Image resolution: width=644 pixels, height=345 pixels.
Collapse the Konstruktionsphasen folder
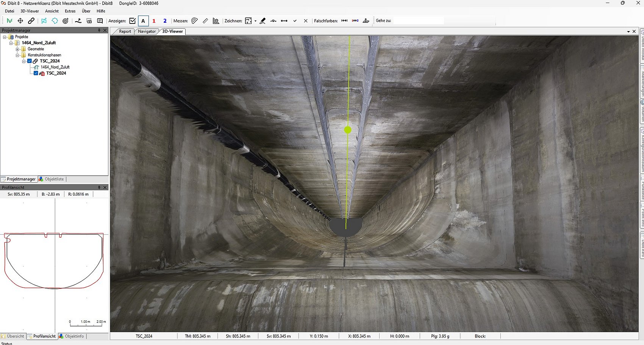[x=17, y=55]
